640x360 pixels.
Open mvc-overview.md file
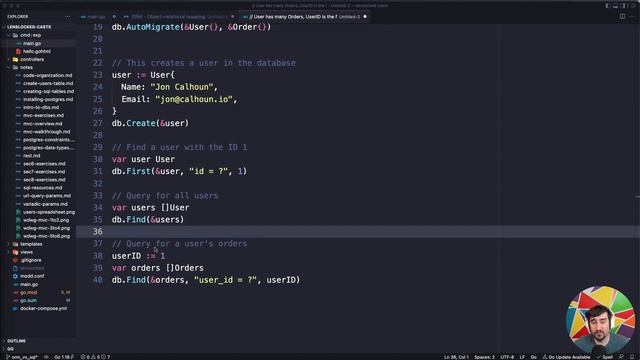click(x=42, y=124)
